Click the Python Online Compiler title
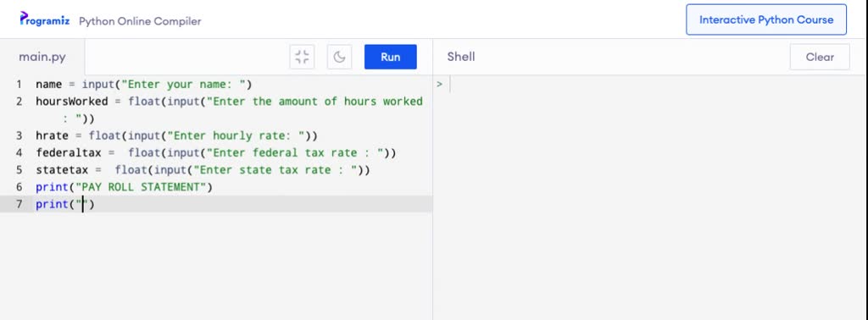Viewport: 868px width, 320px height. [140, 21]
